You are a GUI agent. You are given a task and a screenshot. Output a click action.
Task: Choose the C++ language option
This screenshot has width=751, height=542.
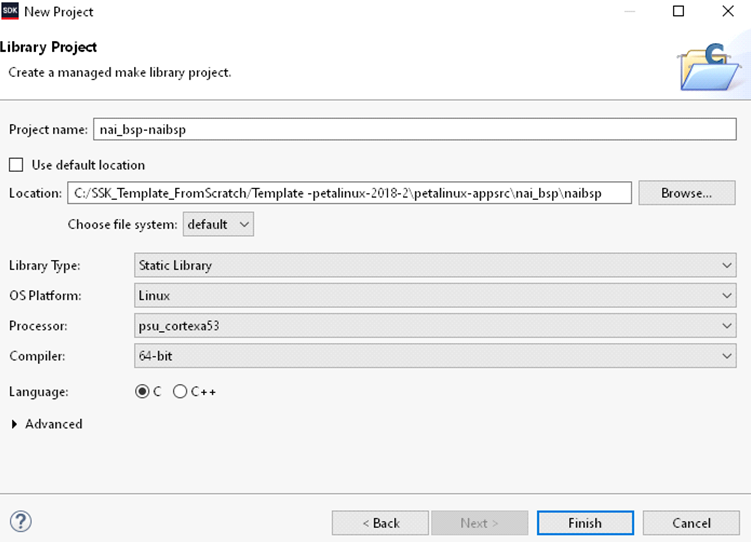(x=180, y=392)
